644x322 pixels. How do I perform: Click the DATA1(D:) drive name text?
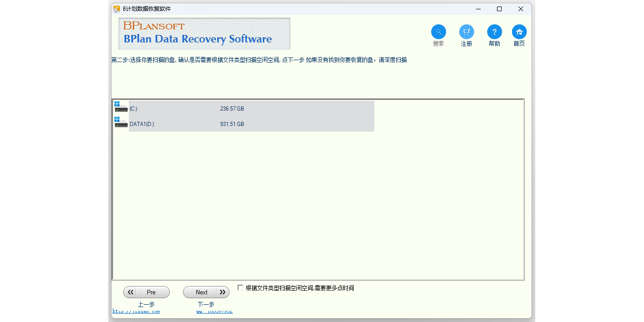(142, 124)
